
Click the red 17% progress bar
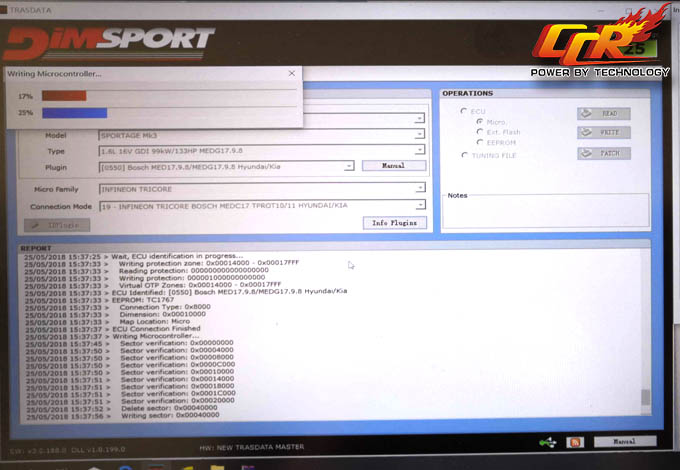(x=64, y=96)
